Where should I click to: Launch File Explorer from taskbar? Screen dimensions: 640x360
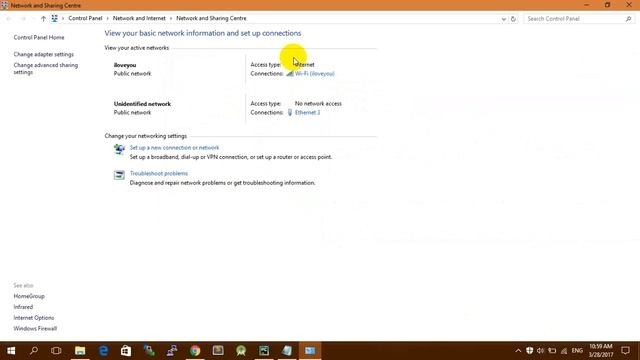point(80,351)
